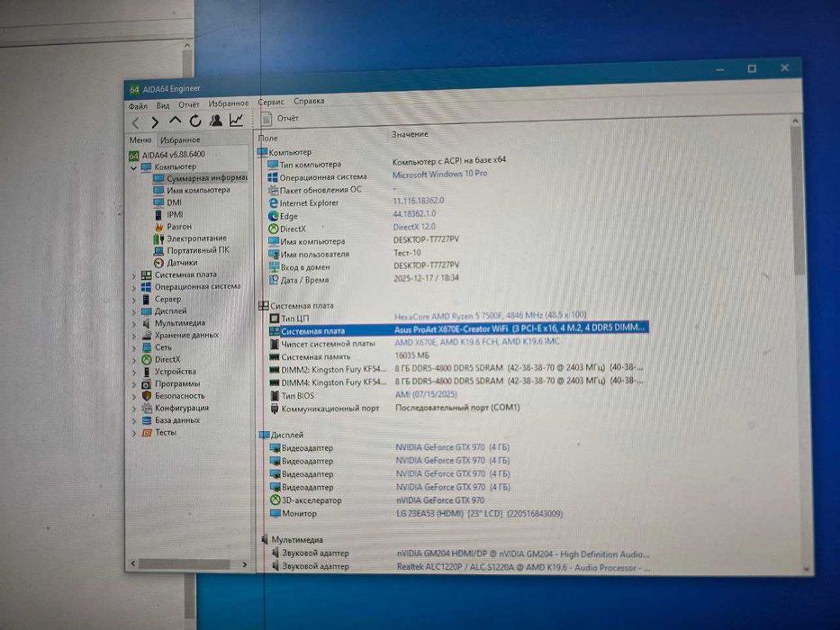Image resolution: width=840 pixels, height=630 pixels.
Task: Select the Realtek ALC1220P sound adapter value
Action: click(523, 567)
